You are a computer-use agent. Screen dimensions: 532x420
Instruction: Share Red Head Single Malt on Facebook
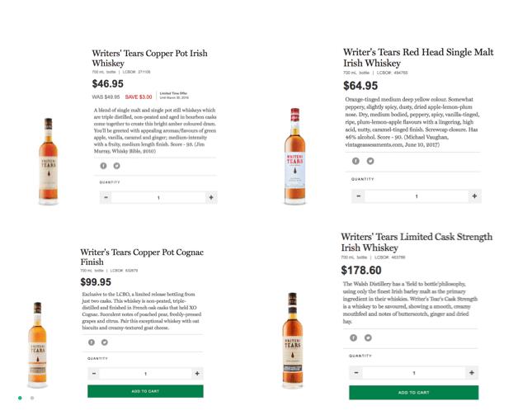pos(355,161)
